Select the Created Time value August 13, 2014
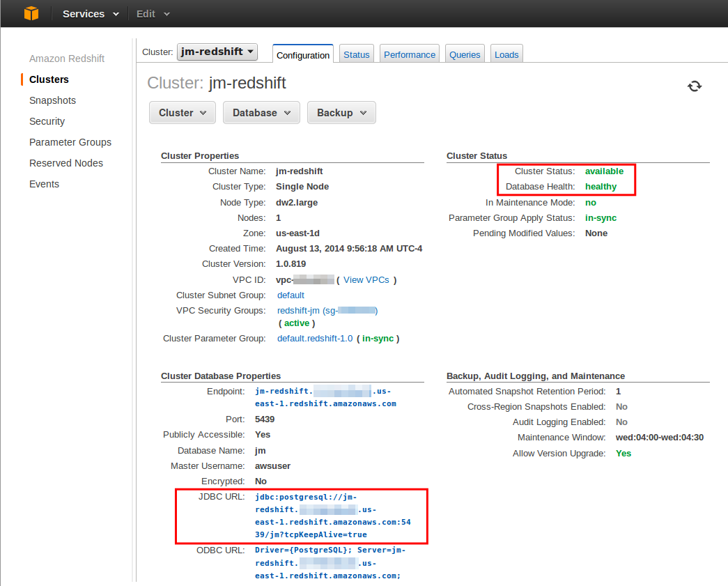The image size is (728, 586). tap(349, 249)
